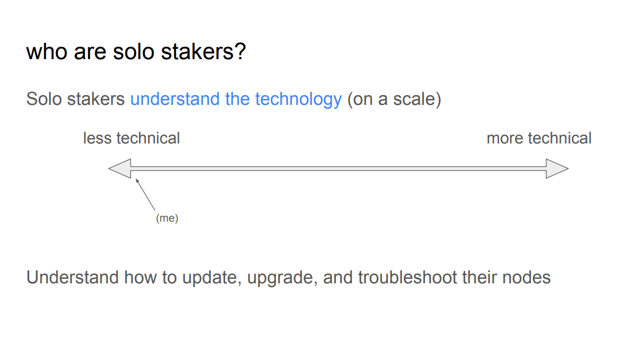Open the blue "understand the technology" link
Image resolution: width=644 pixels, height=361 pixels.
(x=236, y=99)
